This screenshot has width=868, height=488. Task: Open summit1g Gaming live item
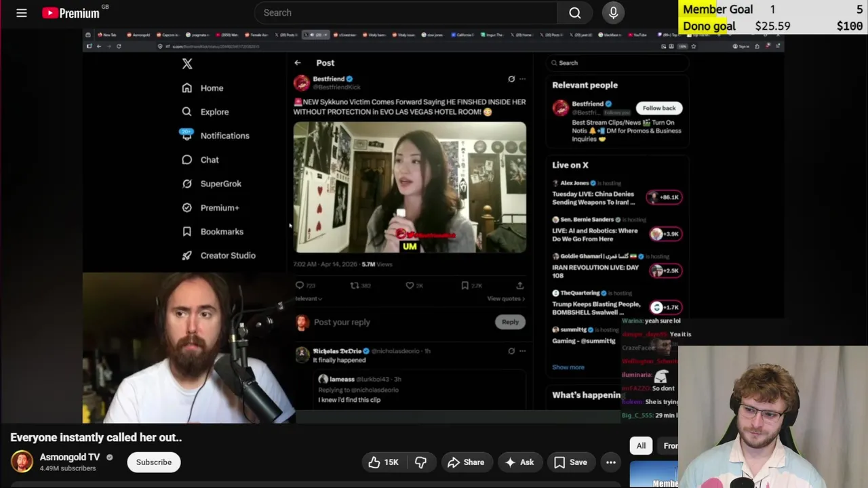(585, 335)
